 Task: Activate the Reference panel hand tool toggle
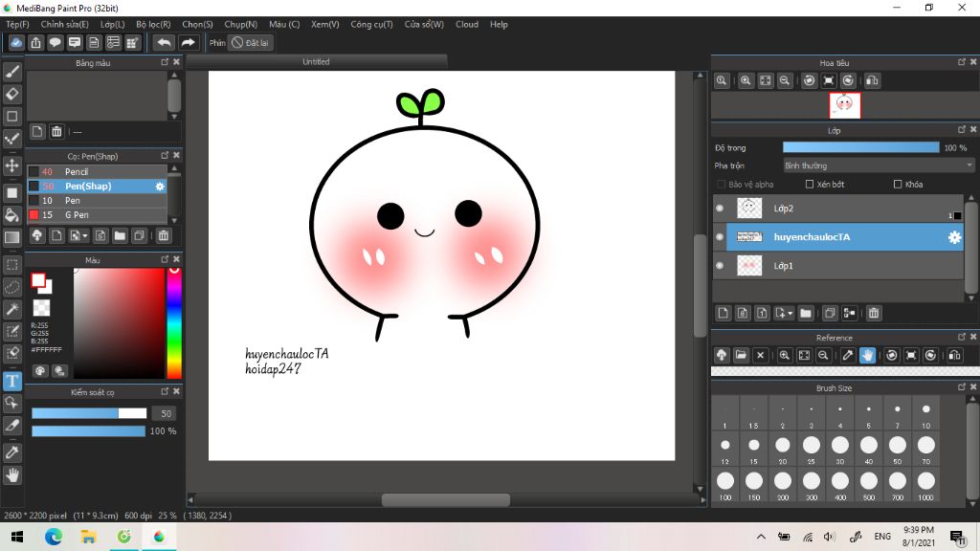pyautogui.click(x=867, y=356)
